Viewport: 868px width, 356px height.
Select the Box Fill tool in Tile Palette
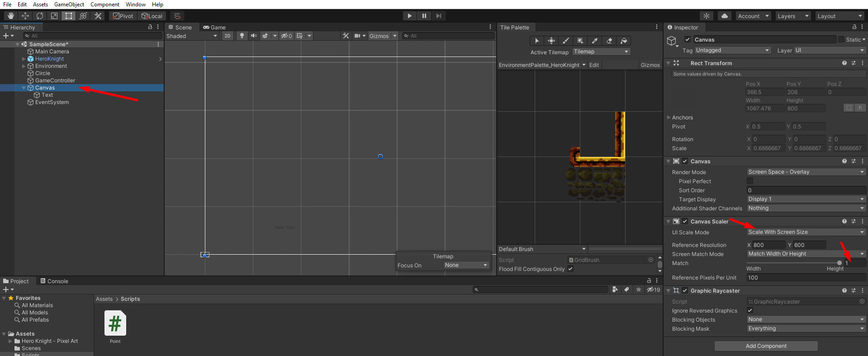(x=580, y=41)
